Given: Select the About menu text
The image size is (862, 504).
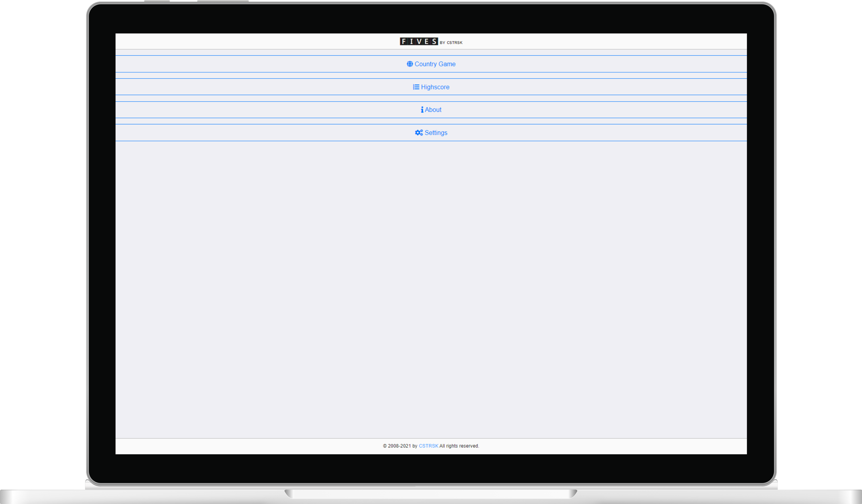Looking at the screenshot, I should [x=433, y=110].
